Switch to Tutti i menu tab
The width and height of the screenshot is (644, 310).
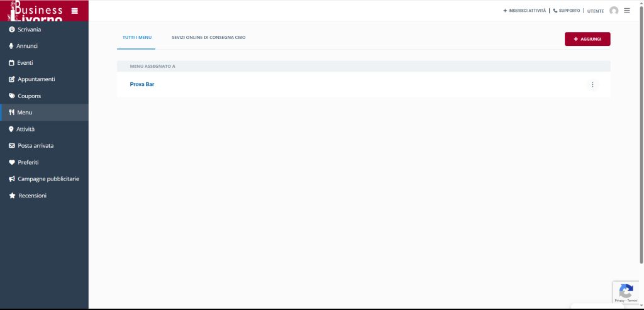point(136,38)
